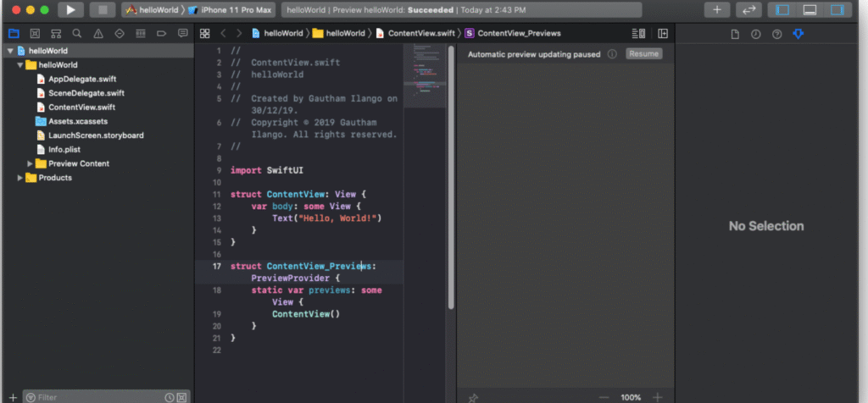Viewport: 868px width, 403px height.
Task: Select ContentView.swift in the file navigator
Action: point(81,108)
